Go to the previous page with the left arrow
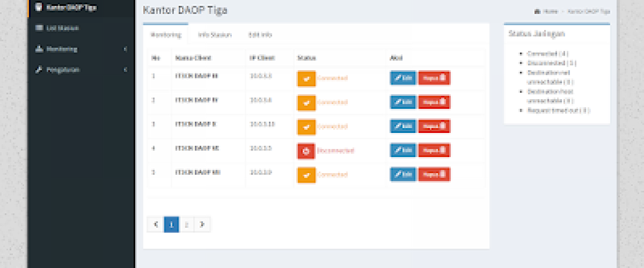644x268 pixels. [x=155, y=225]
